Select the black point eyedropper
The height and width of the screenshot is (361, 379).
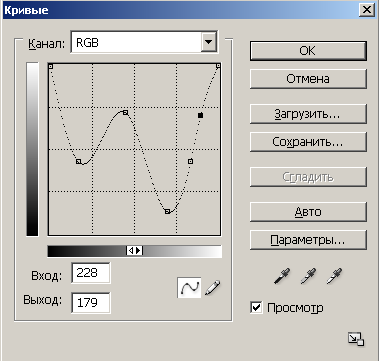282,276
